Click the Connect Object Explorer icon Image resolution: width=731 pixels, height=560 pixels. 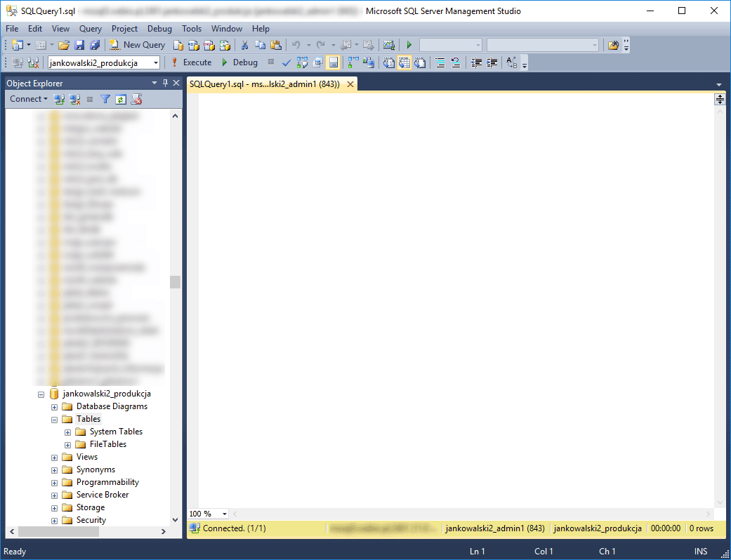coord(59,99)
